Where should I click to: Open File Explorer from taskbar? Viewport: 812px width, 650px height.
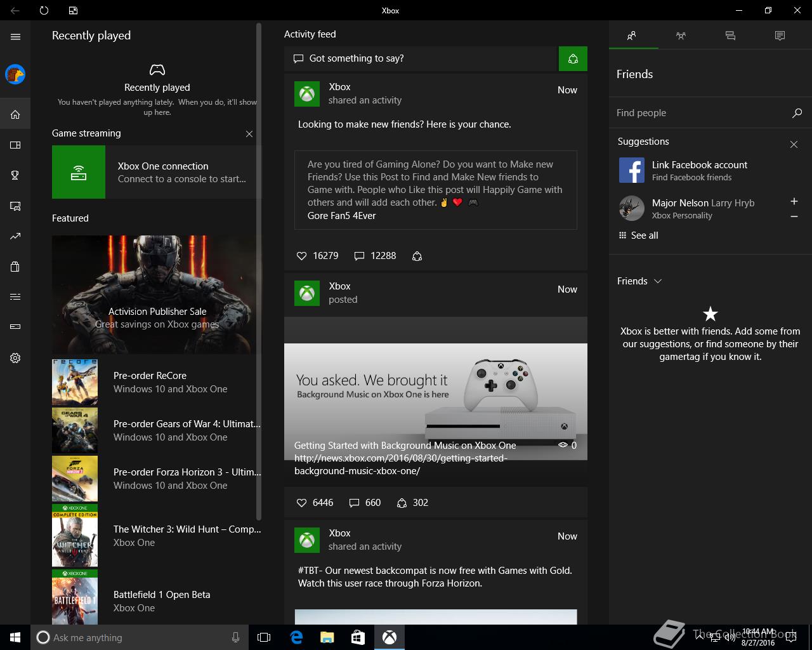[x=327, y=637]
